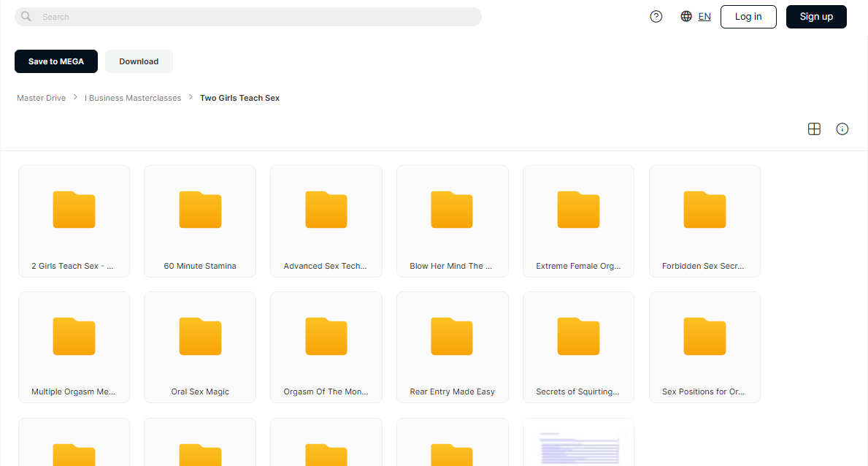
Task: Open the Extreme Female Org... folder
Action: (578, 221)
